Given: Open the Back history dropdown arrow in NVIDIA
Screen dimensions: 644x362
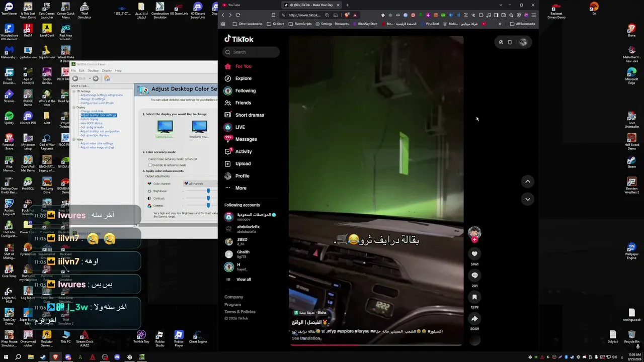Looking at the screenshot, I should [89, 78].
